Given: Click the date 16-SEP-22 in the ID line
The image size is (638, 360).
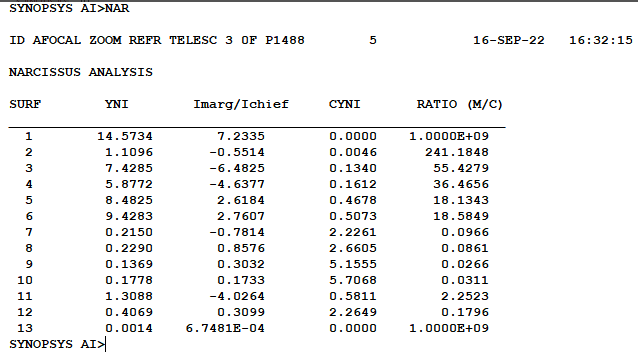Looking at the screenshot, I should coord(509,40).
